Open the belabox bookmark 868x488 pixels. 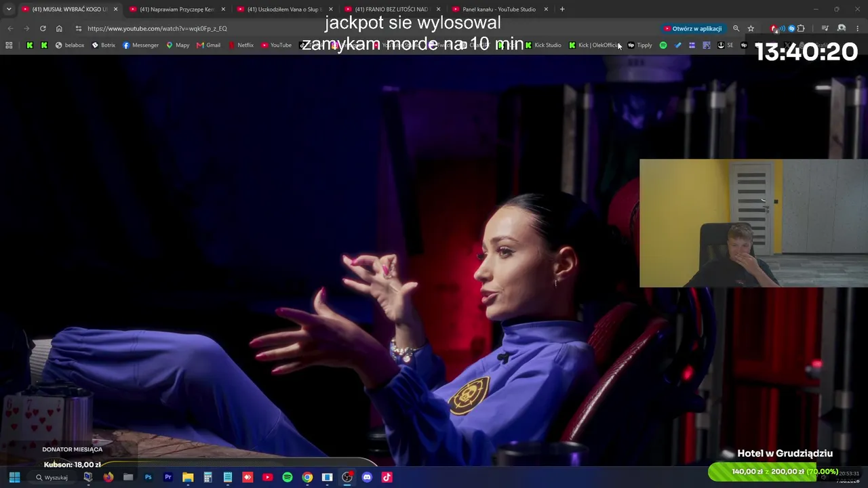click(70, 45)
